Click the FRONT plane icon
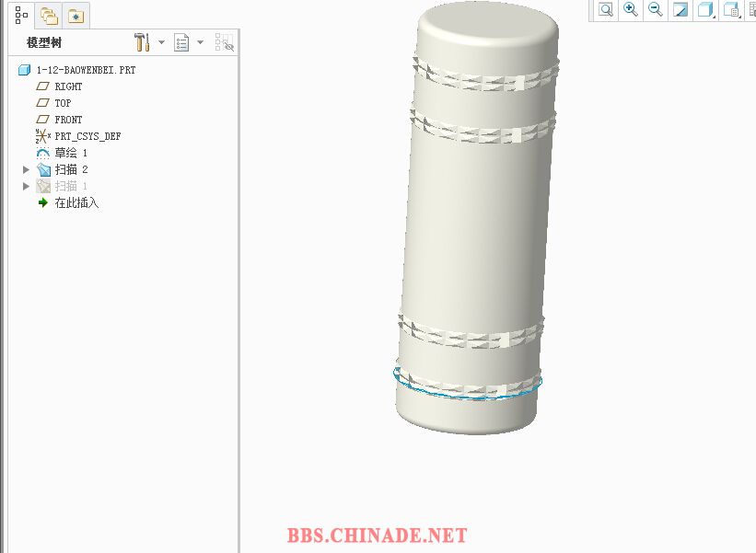This screenshot has height=553, width=756. pos(43,119)
